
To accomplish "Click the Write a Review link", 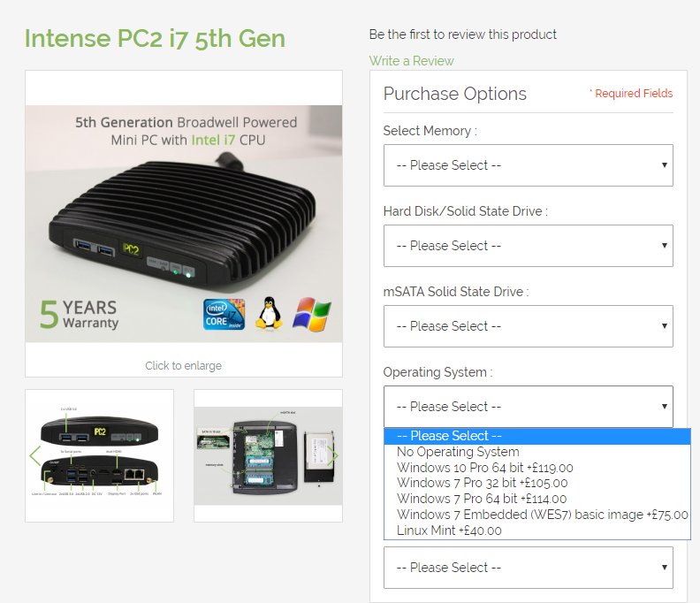I will [x=411, y=61].
